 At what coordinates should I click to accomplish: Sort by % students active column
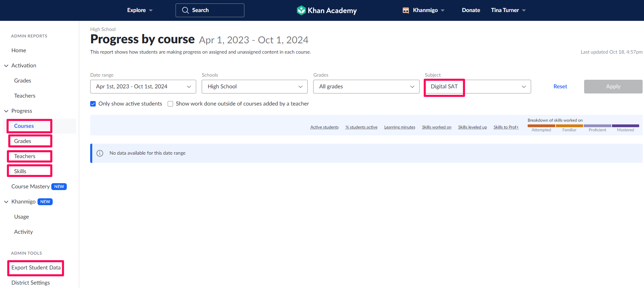coord(361,127)
